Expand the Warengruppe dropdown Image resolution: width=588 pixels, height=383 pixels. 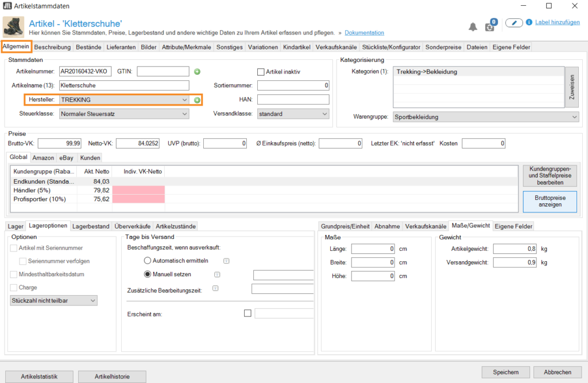486,117
